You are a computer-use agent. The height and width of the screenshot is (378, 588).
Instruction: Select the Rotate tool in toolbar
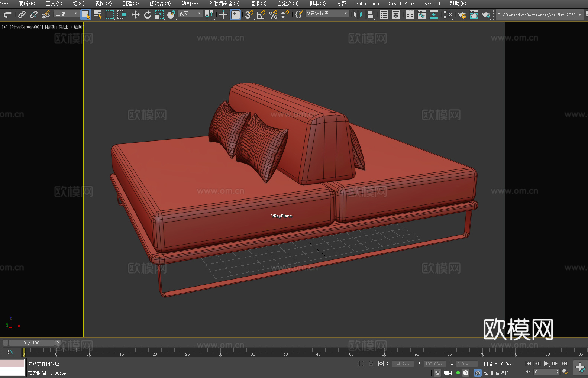point(148,14)
